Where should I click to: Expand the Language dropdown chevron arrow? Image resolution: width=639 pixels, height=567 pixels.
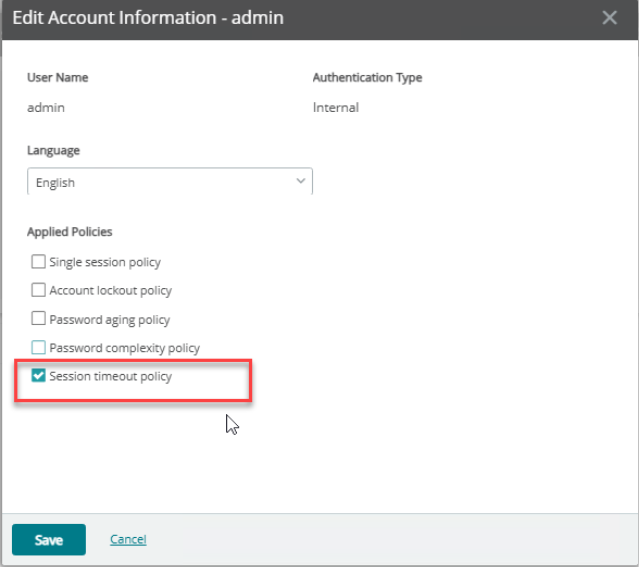[x=301, y=181]
